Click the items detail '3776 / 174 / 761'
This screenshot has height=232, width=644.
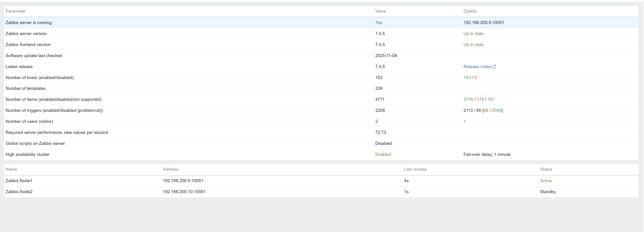[479, 99]
